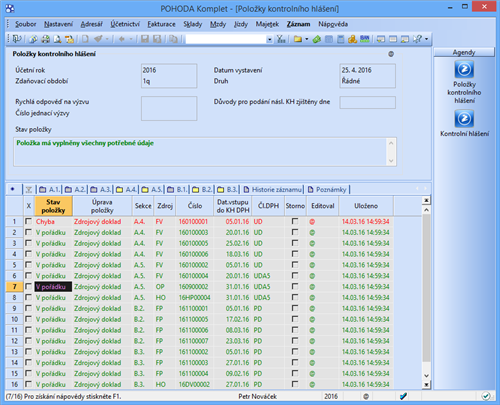The image size is (500, 405).
Task: Select the B.2. section tab
Action: click(202, 190)
